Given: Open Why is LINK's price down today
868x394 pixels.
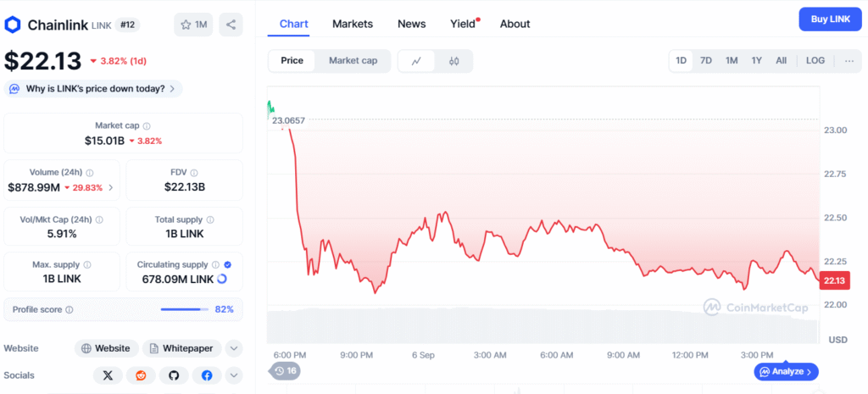Looking at the screenshot, I should tap(93, 88).
